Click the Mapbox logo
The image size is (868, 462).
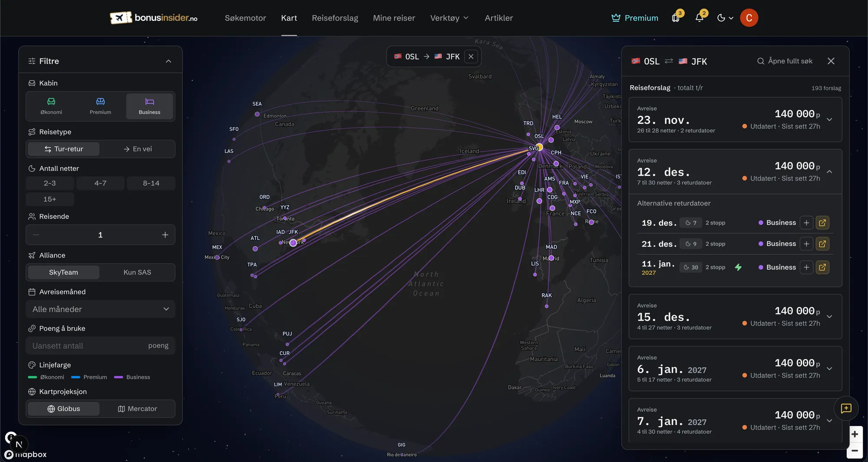tap(26, 455)
